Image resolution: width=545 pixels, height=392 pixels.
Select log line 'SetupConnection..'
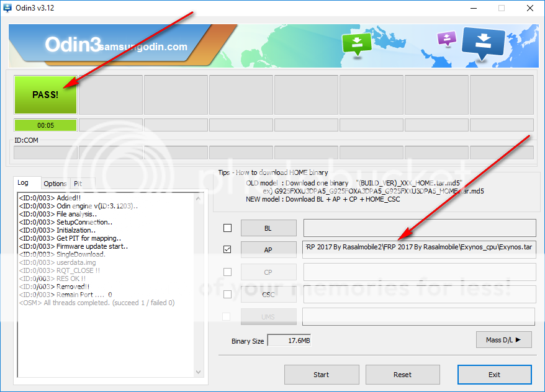coord(66,222)
